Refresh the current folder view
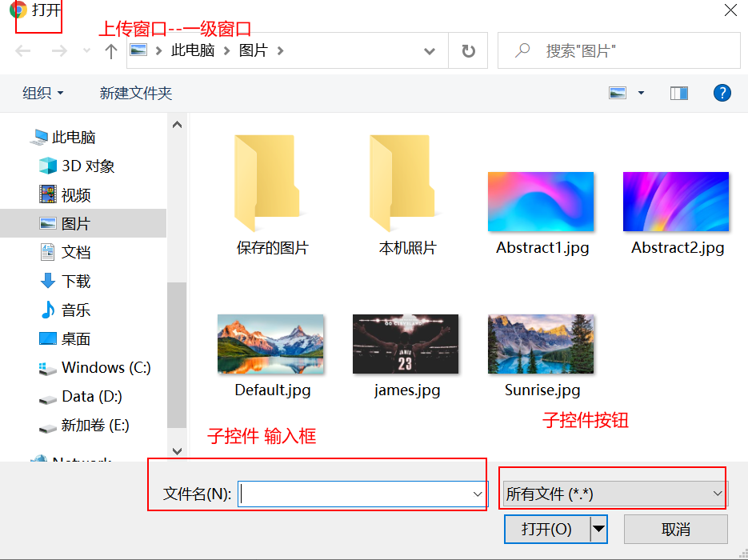The image size is (748, 560). [468, 50]
